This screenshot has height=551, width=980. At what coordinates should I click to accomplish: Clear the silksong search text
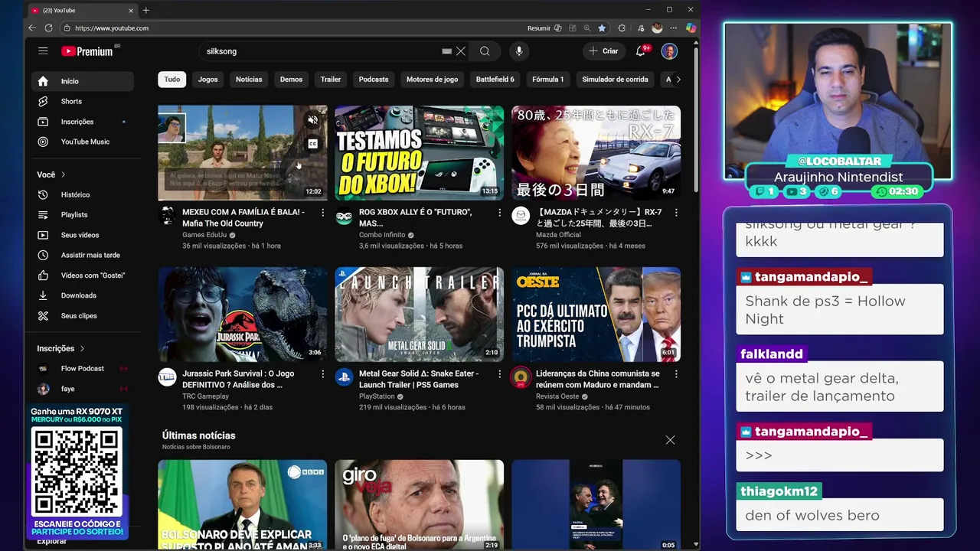click(x=461, y=51)
